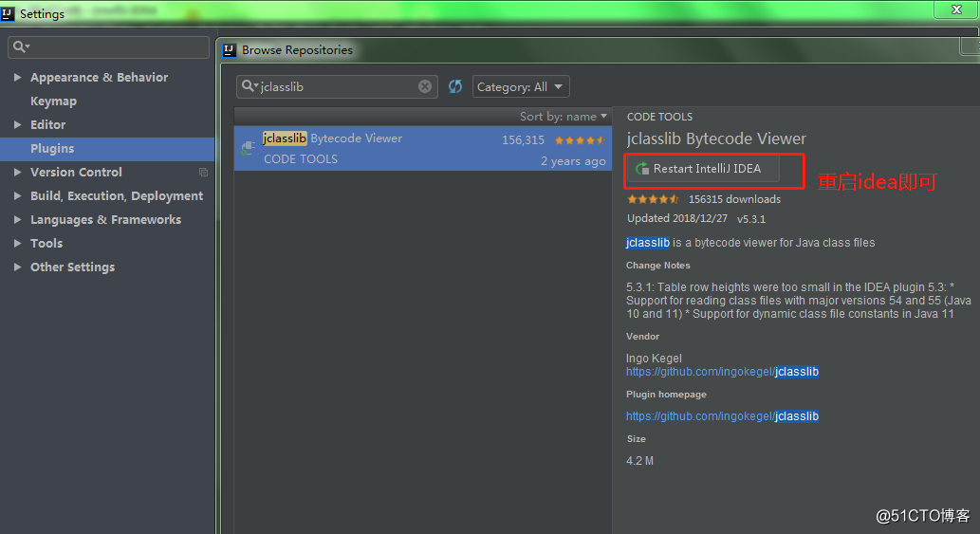Open Plugin homepage GitHub link
The height and width of the screenshot is (534, 980).
pyautogui.click(x=723, y=416)
